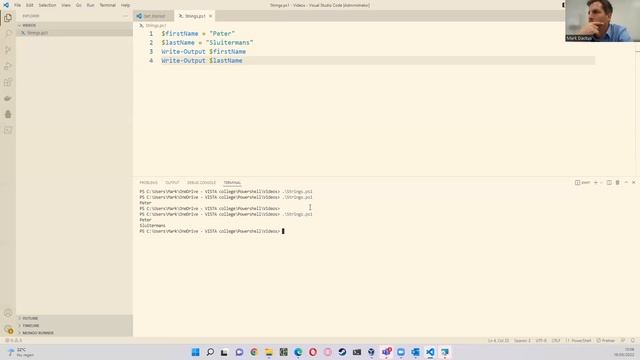Click the Strings.ps1 breadcrumb
The height and width of the screenshot is (360, 640).
[156, 25]
